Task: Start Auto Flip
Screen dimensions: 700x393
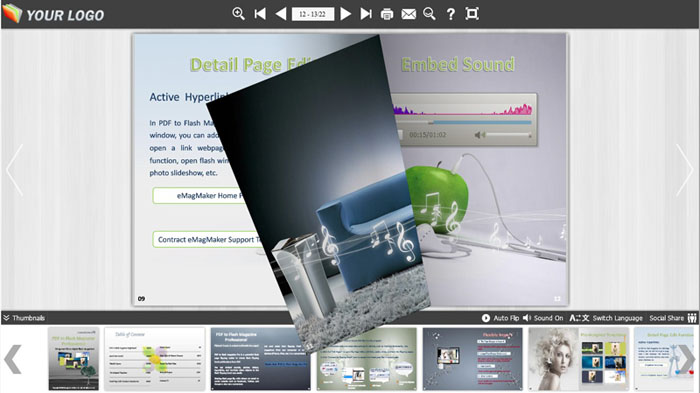Action: coord(500,318)
